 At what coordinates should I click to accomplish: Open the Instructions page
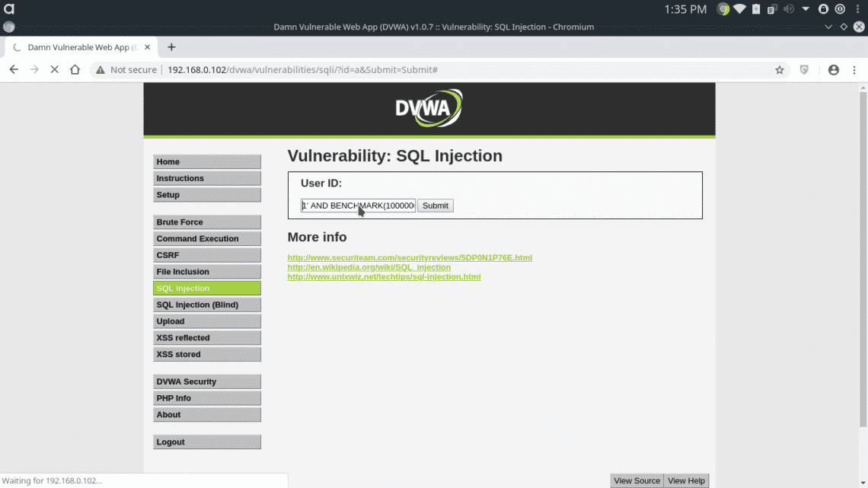207,178
